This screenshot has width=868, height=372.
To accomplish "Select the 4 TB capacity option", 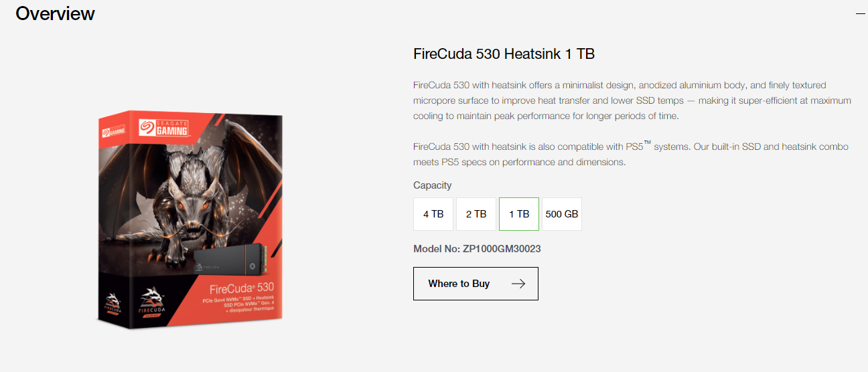I will tap(433, 214).
